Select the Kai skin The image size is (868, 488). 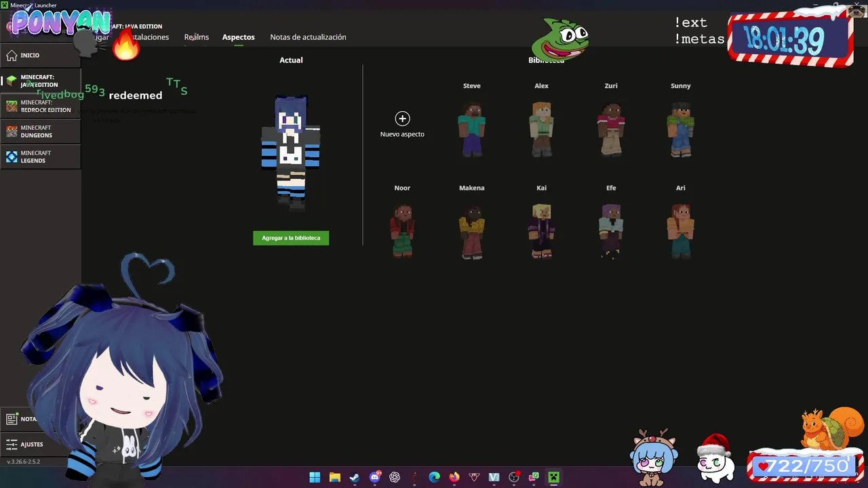(x=541, y=231)
